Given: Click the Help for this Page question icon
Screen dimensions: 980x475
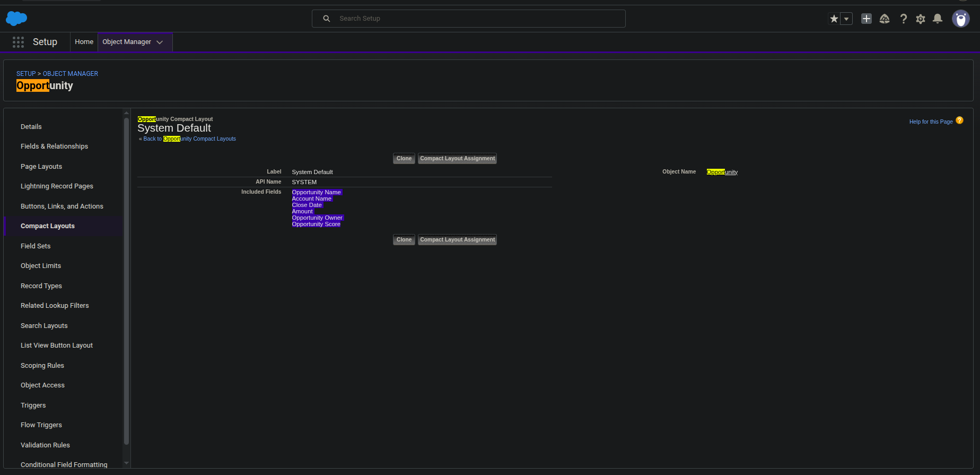Looking at the screenshot, I should (959, 120).
